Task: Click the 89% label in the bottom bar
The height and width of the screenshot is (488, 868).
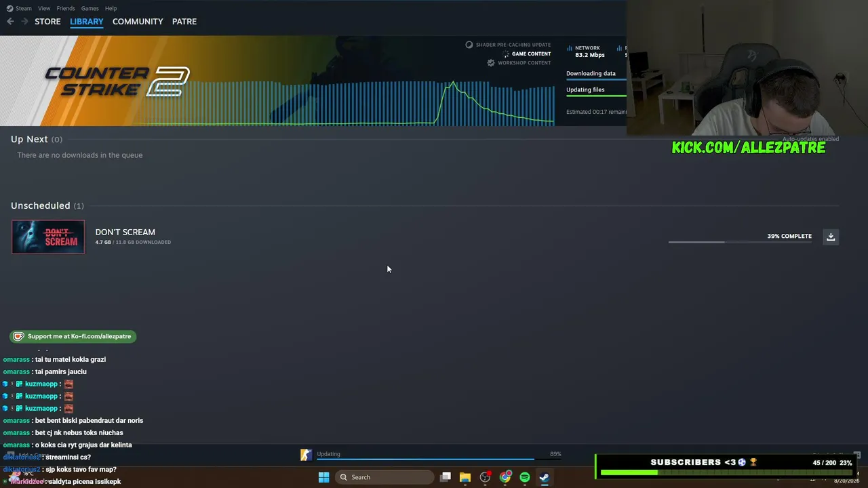Action: [555, 454]
